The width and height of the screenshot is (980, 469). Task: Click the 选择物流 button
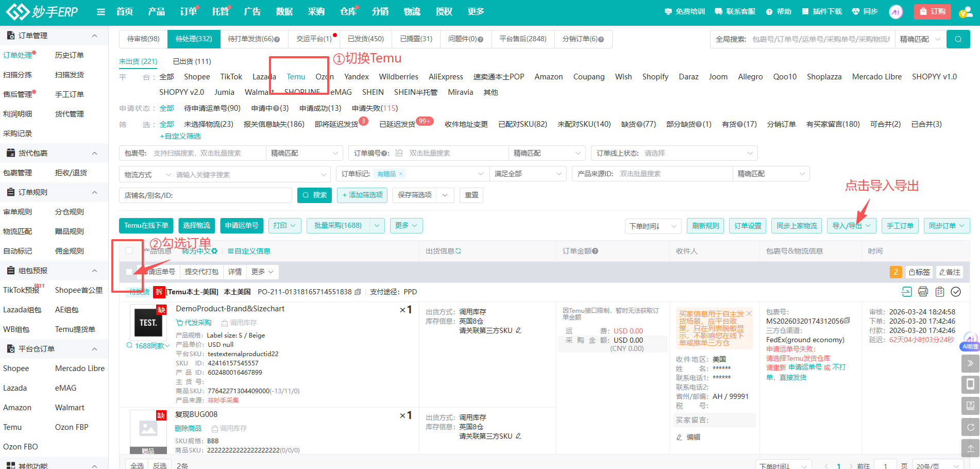pos(197,226)
